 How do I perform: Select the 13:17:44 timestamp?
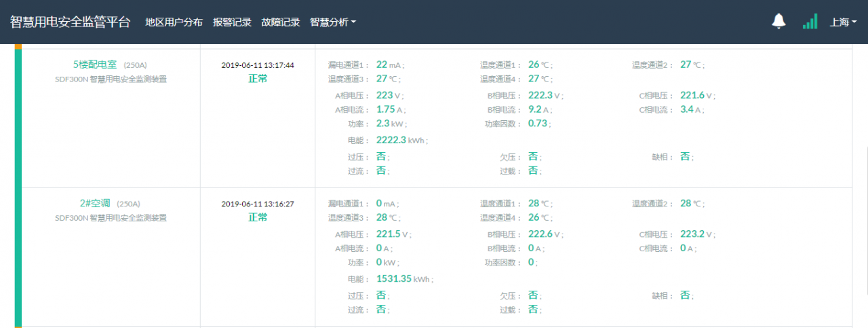click(258, 65)
